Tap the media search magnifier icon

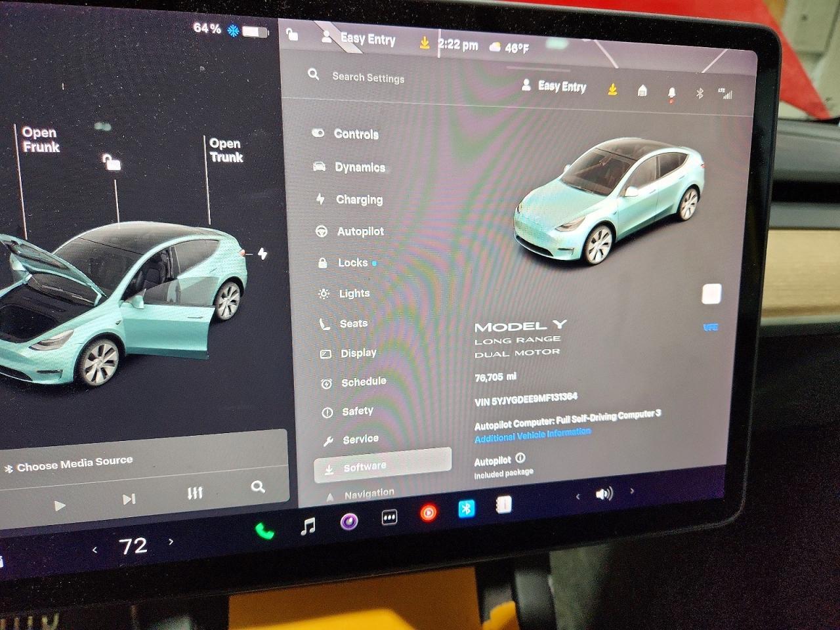click(258, 486)
